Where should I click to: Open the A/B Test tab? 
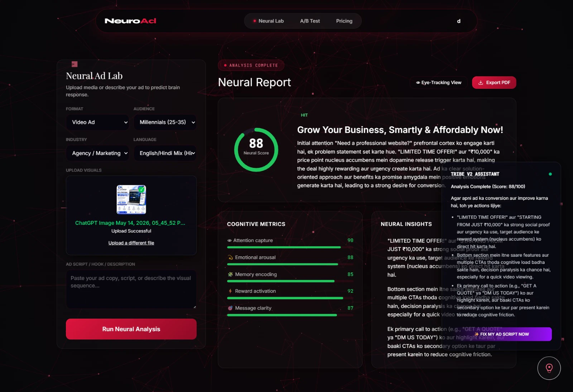(x=310, y=21)
